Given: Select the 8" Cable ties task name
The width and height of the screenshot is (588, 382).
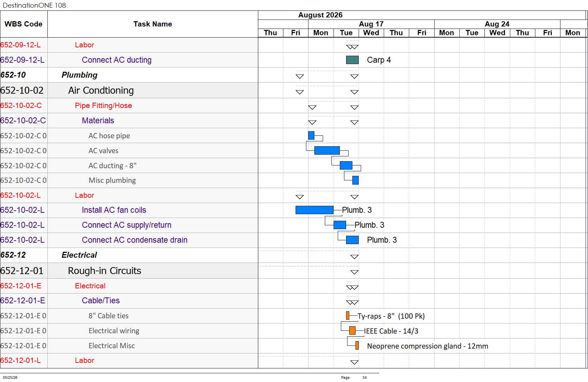Looking at the screenshot, I should 108,316.
